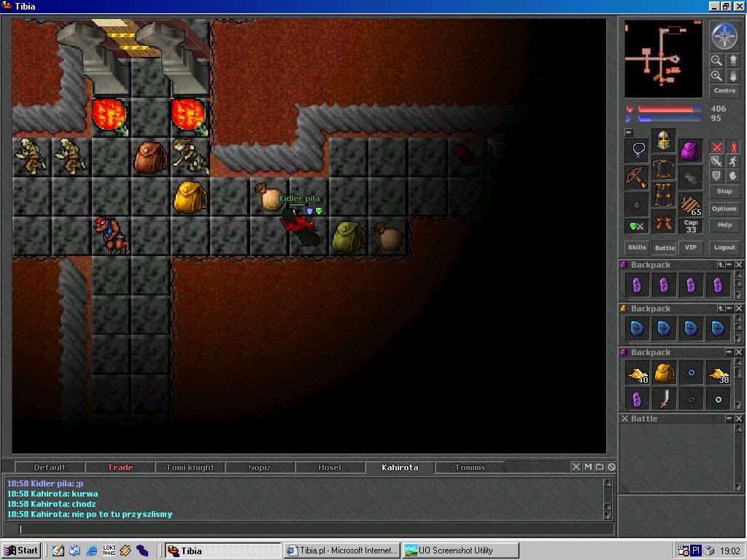Image resolution: width=747 pixels, height=560 pixels.
Task: Move minimap view down one floor
Action: (x=732, y=76)
